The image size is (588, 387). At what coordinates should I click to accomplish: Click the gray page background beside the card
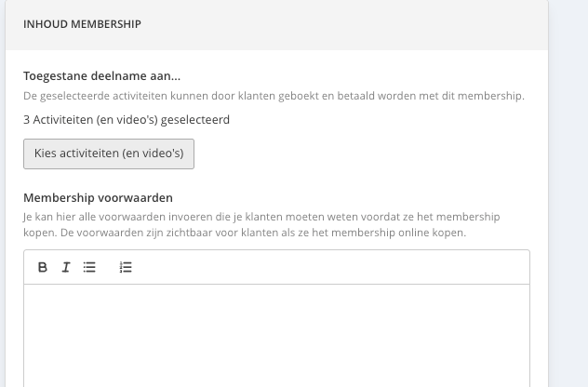coord(568,188)
